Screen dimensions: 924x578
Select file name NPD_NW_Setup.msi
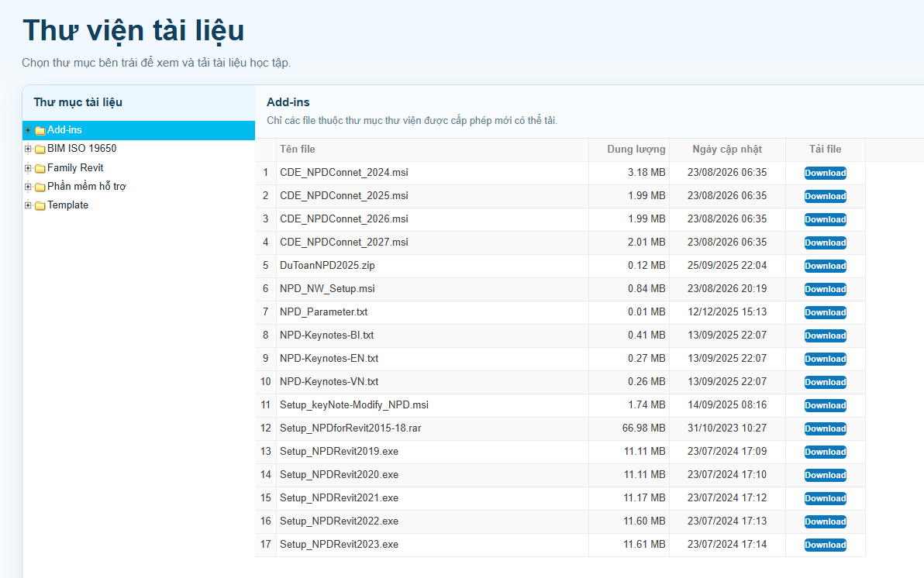click(327, 289)
